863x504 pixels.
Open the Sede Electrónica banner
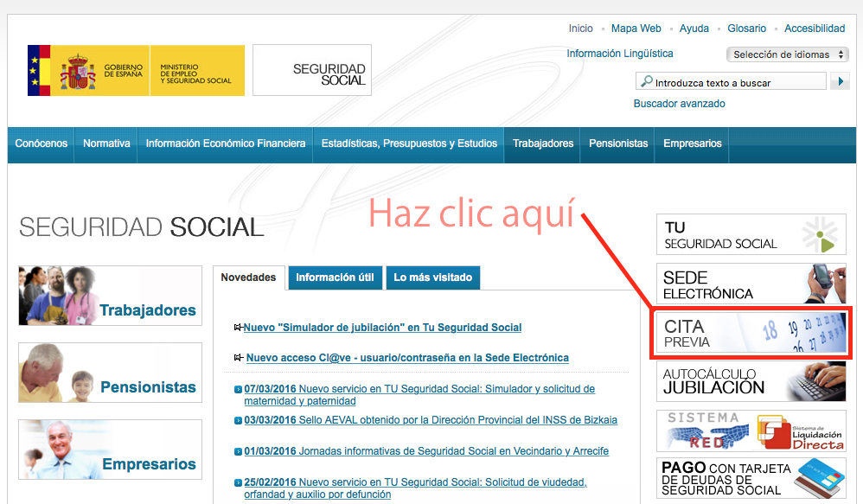(x=751, y=284)
